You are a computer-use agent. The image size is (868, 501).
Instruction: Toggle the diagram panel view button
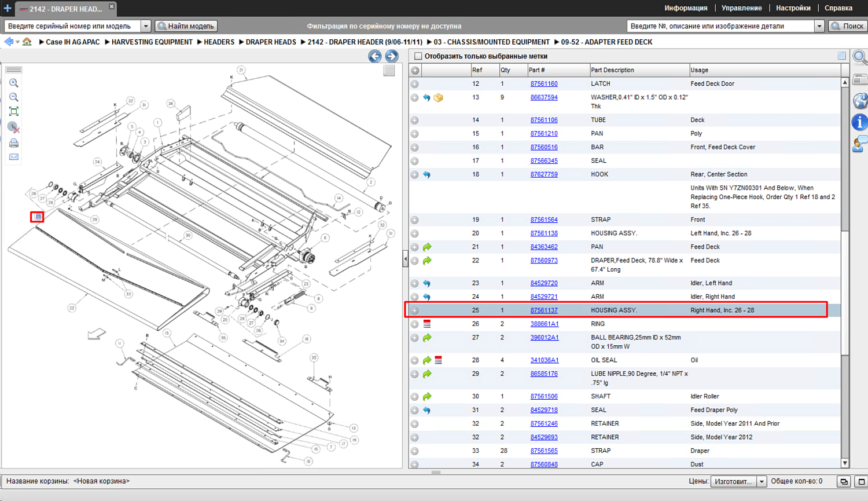click(x=389, y=71)
